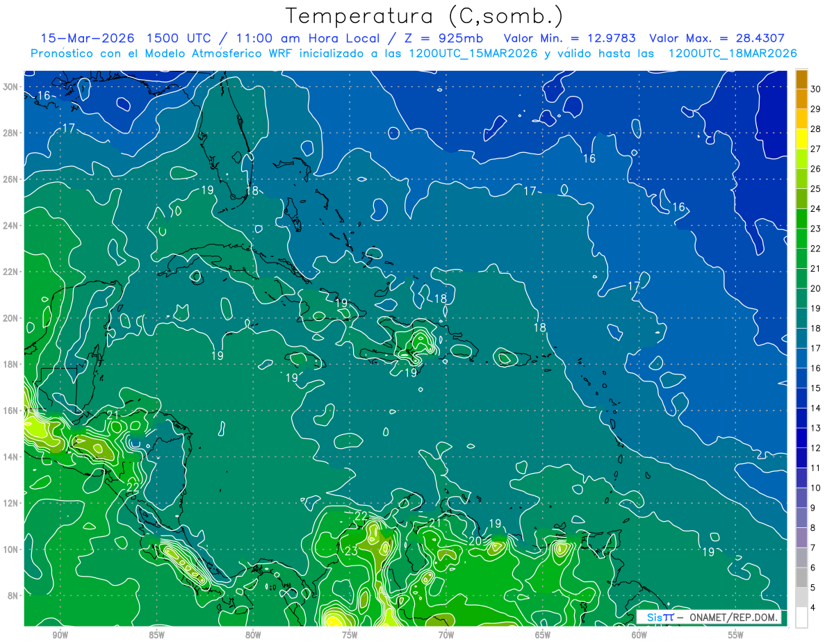Click 'Valor Min. = 12.9783' text
Image resolution: width=834 pixels, height=644 pixels.
569,38
